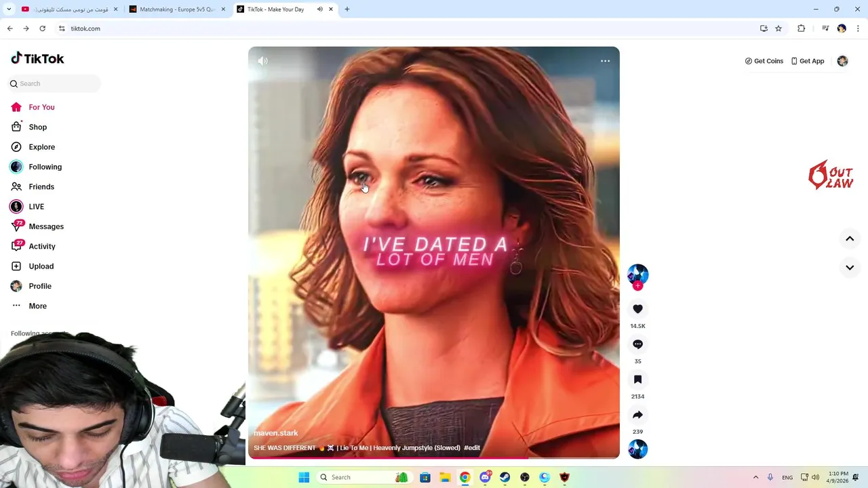Open Steam from the taskbar
Viewport: 868px width, 488px height.
(x=505, y=477)
